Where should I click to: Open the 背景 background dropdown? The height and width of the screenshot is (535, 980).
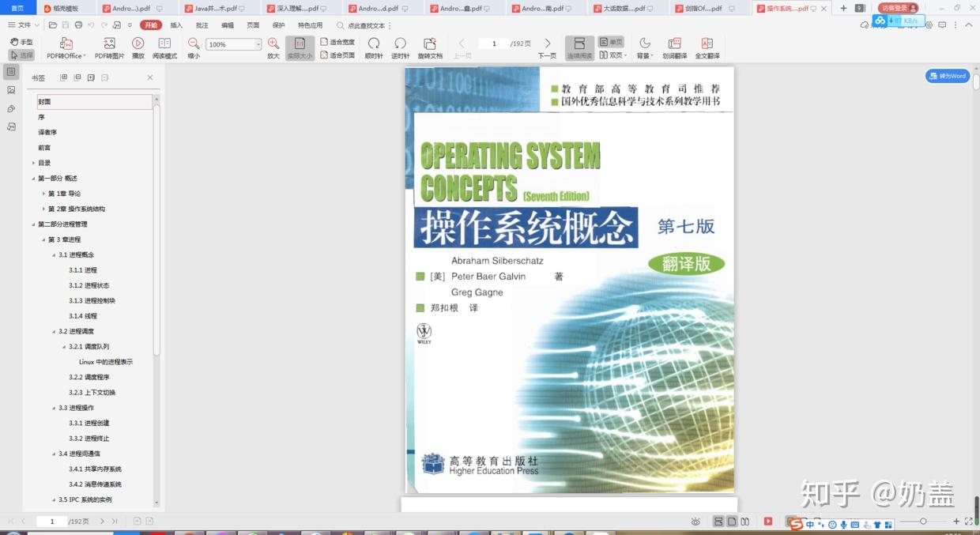click(x=645, y=48)
